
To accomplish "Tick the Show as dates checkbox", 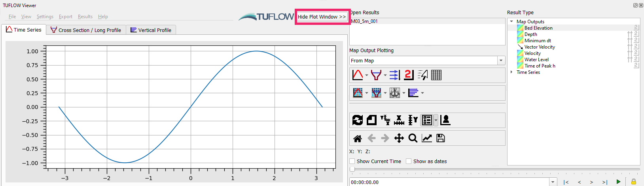I will [409, 161].
